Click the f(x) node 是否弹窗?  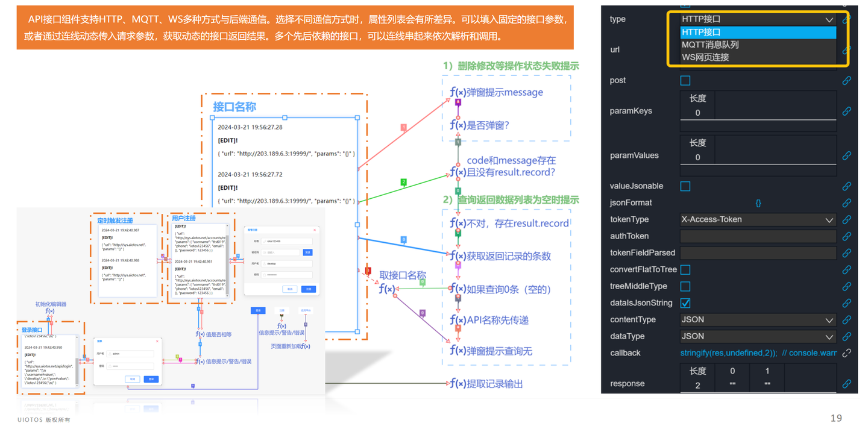pyautogui.click(x=479, y=125)
